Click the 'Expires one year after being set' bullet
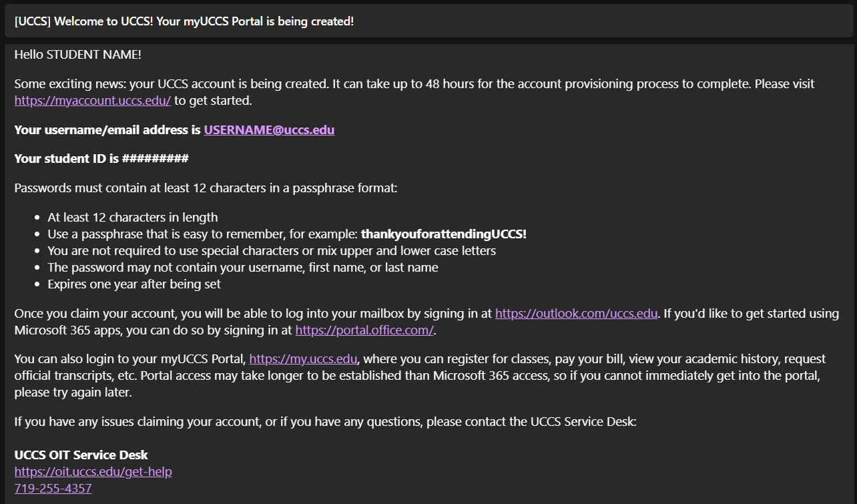857x504 pixels. pyautogui.click(x=134, y=284)
